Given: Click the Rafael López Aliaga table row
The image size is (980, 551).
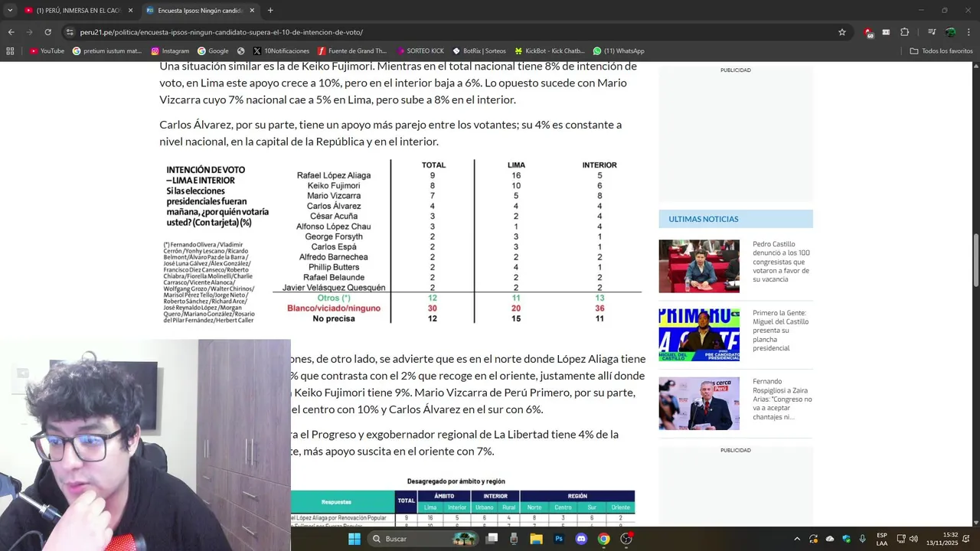Looking at the screenshot, I should (456, 175).
